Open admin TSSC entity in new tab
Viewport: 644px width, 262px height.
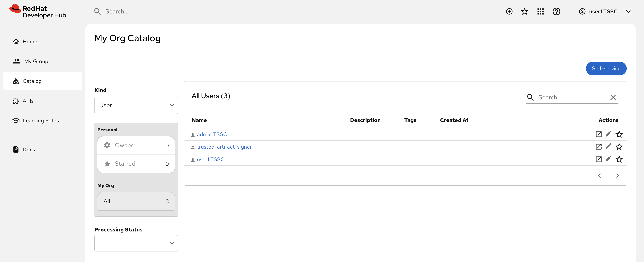click(599, 134)
